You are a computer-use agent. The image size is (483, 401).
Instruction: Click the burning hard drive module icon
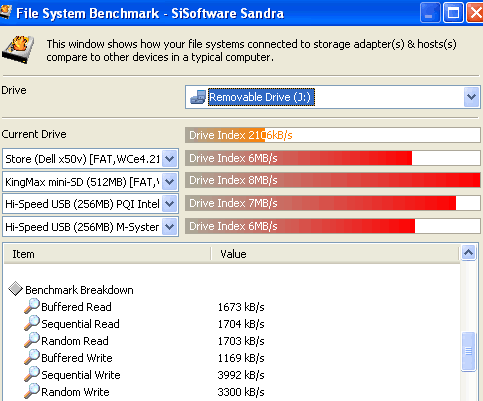(x=18, y=49)
